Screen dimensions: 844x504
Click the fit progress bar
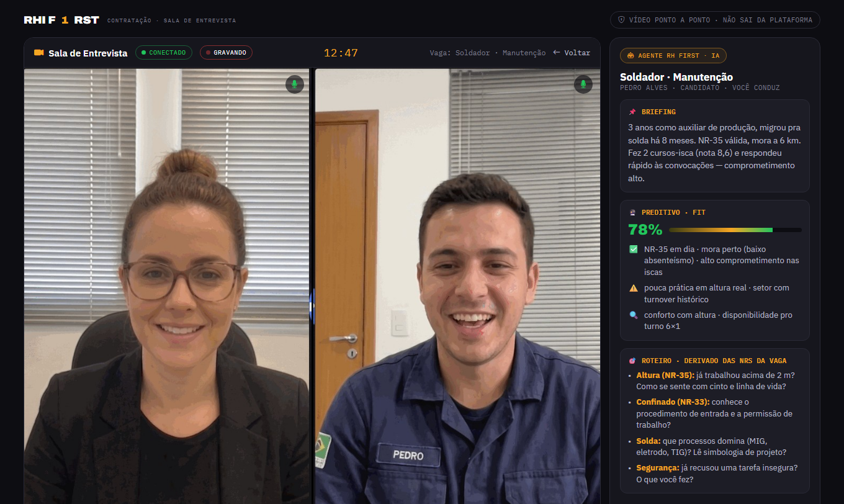tap(735, 230)
